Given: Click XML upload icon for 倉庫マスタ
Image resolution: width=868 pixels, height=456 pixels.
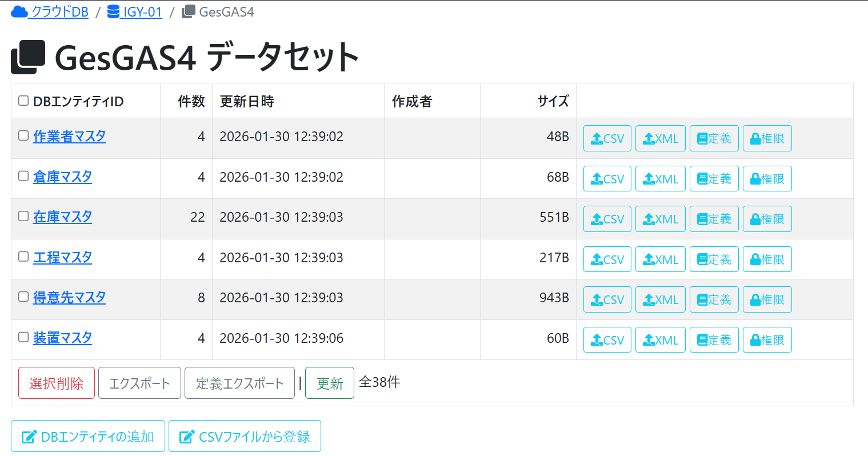Looking at the screenshot, I should click(649, 179).
